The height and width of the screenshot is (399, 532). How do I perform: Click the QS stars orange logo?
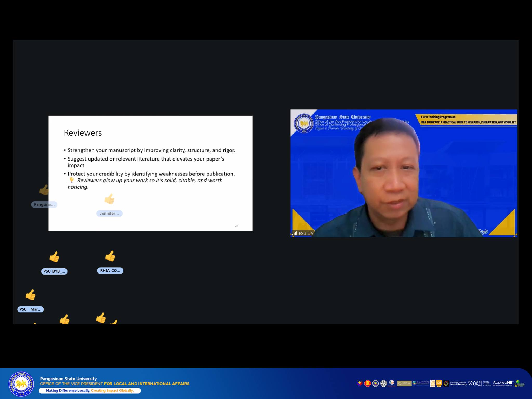tap(439, 383)
